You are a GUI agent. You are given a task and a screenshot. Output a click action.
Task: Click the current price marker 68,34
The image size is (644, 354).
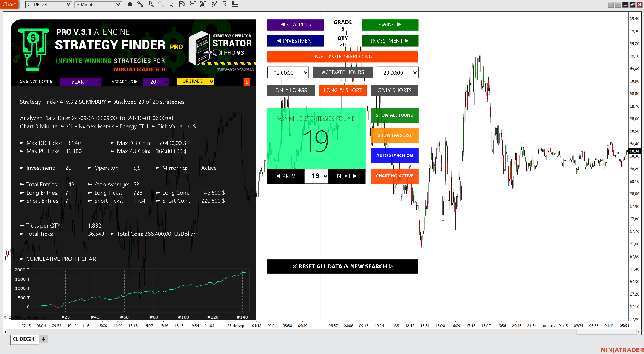coord(634,151)
